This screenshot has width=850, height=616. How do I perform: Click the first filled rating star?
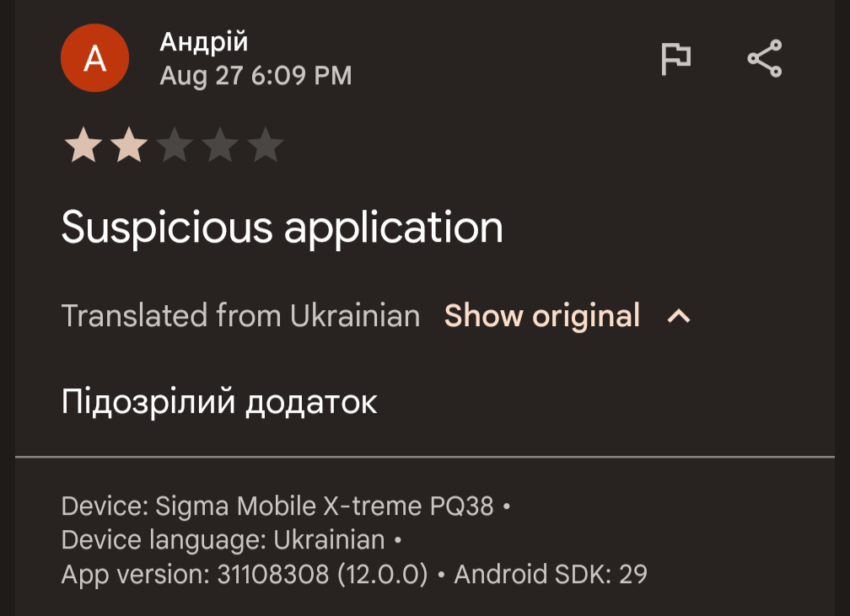(x=83, y=146)
